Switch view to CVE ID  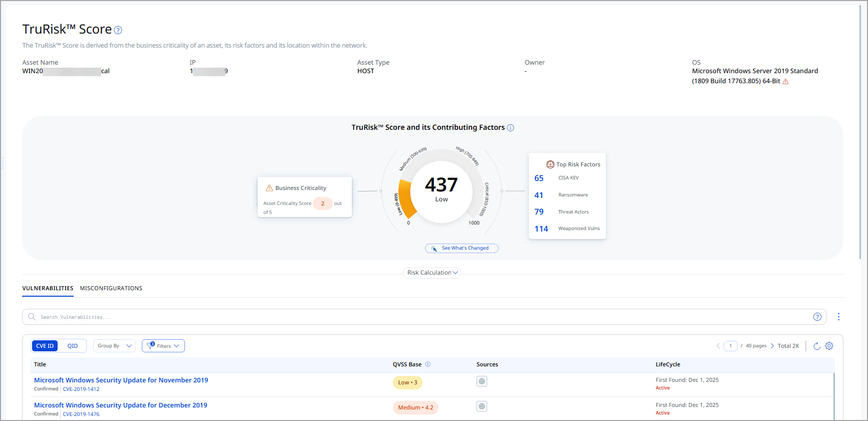point(45,346)
